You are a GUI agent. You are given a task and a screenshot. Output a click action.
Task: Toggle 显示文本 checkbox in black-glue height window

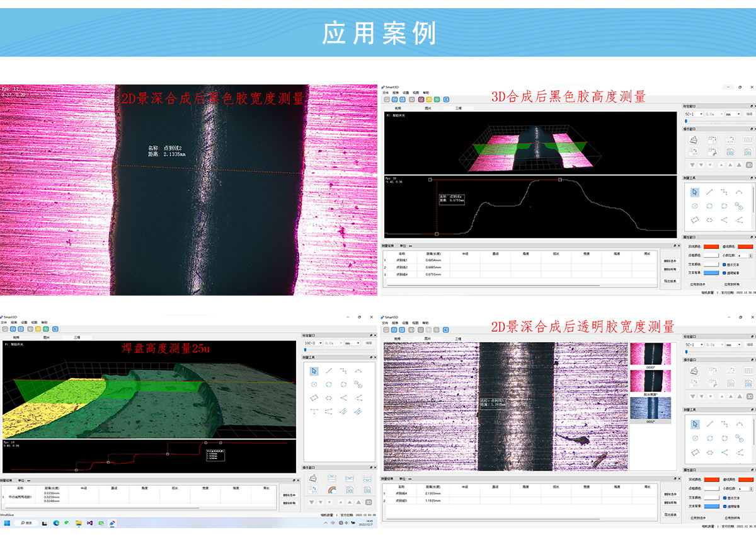pos(724,265)
